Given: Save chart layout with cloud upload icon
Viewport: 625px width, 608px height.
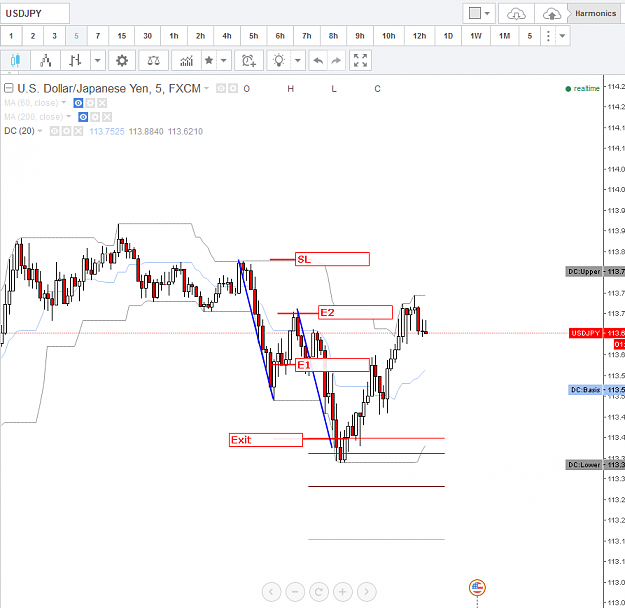Looking at the screenshot, I should (552, 14).
